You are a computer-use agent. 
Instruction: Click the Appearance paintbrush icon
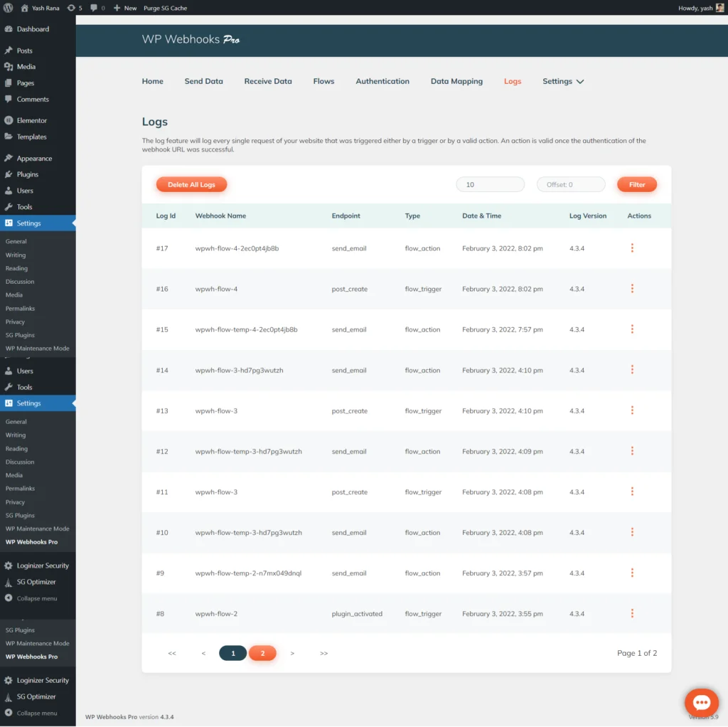[9, 158]
